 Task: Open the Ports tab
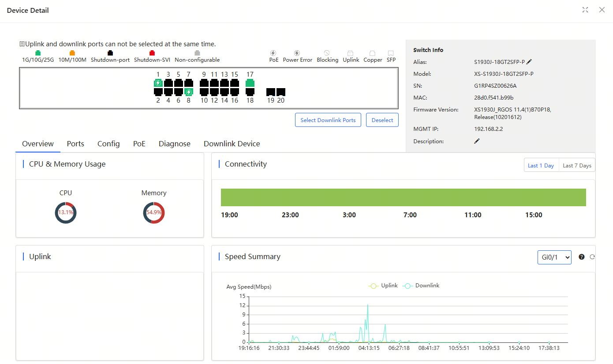coord(75,144)
